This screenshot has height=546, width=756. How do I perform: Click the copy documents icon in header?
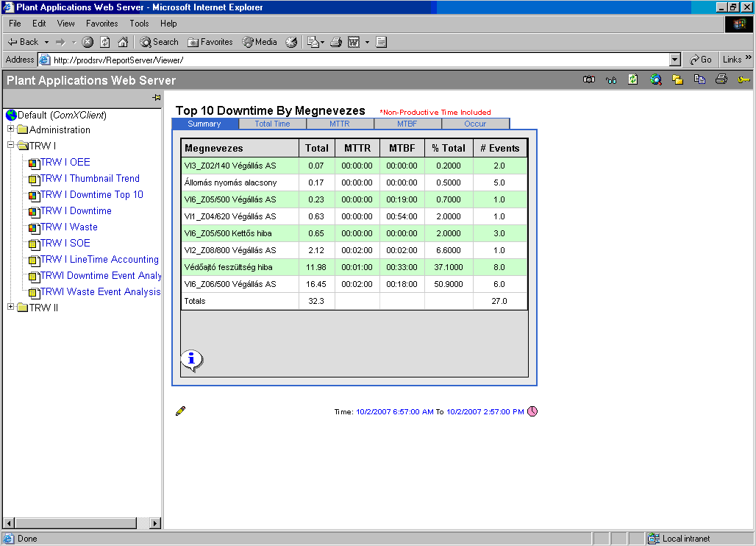[x=699, y=79]
